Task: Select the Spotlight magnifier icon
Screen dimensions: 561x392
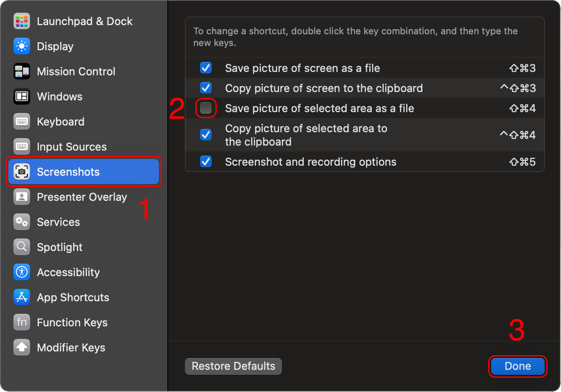Action: click(x=22, y=247)
